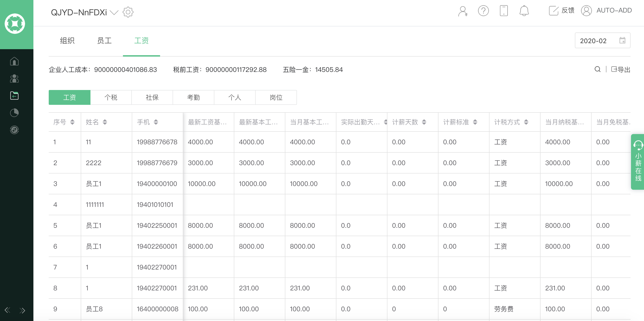Expand the QJYD-NnFDXi company dropdown
Image resolution: width=644 pixels, height=321 pixels.
point(114,12)
